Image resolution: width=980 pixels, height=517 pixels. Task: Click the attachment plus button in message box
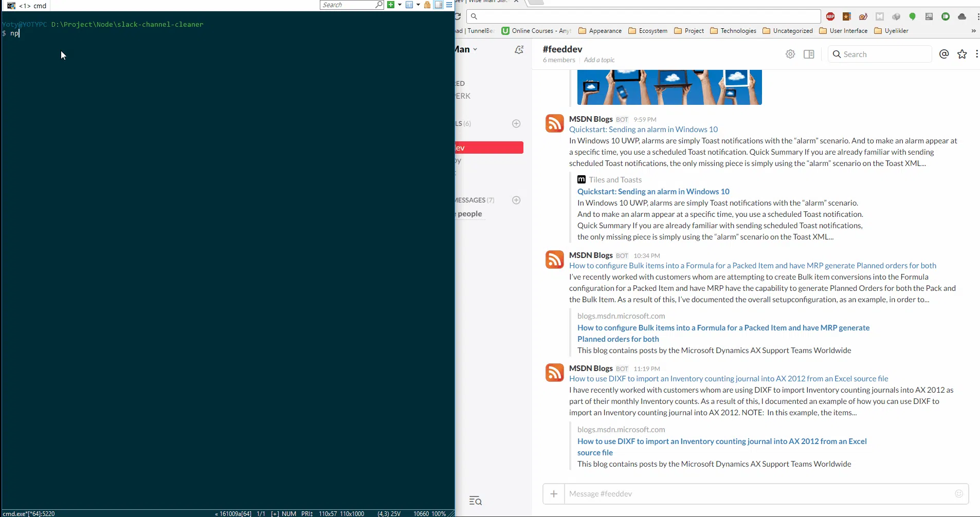554,494
